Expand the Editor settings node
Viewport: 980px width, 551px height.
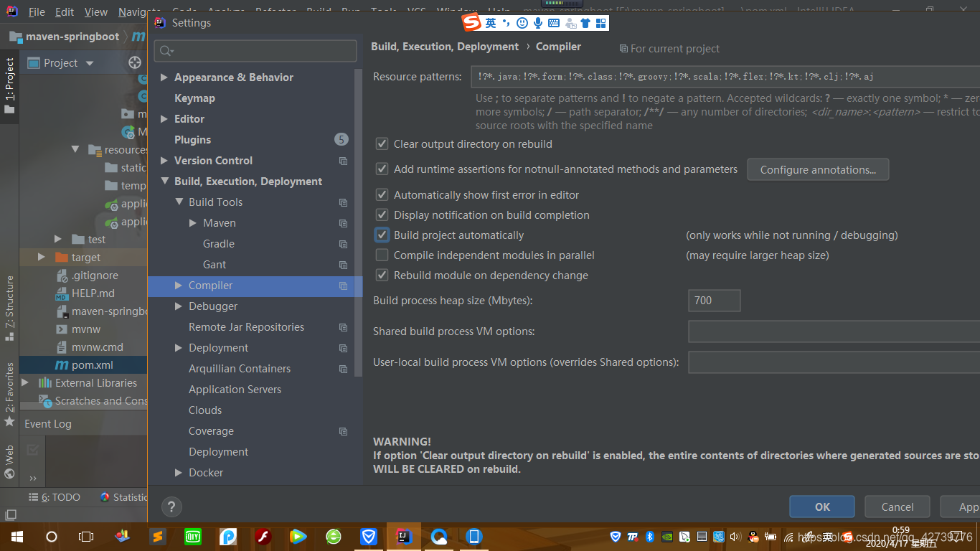click(164, 119)
